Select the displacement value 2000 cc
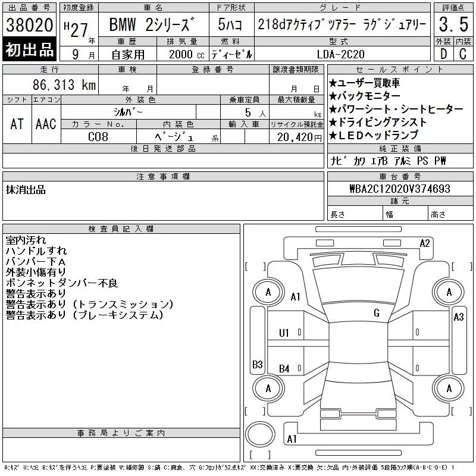The image size is (476, 476). (186, 55)
